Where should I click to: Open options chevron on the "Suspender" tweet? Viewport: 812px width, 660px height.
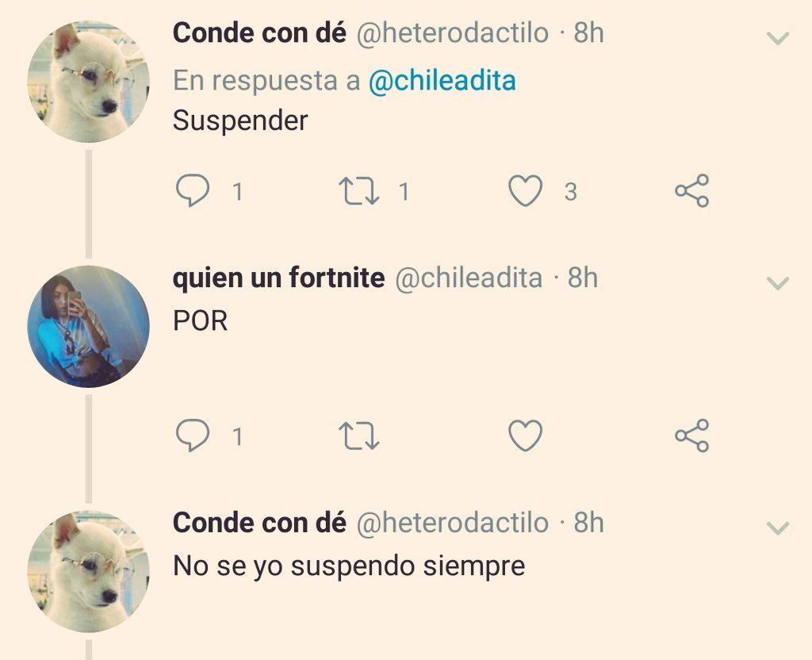778,38
